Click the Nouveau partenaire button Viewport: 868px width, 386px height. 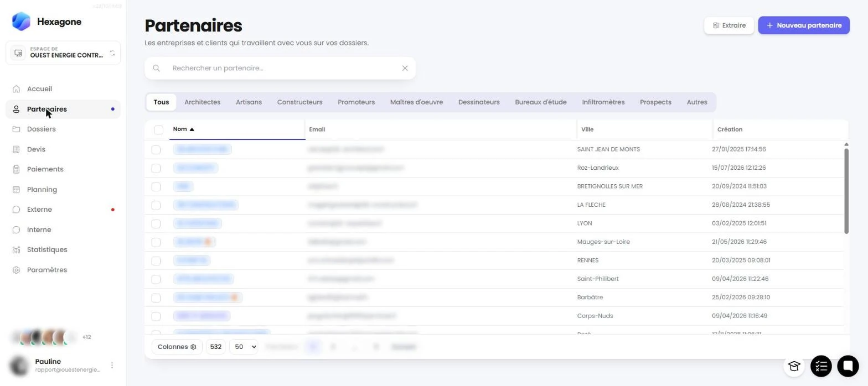pos(804,25)
